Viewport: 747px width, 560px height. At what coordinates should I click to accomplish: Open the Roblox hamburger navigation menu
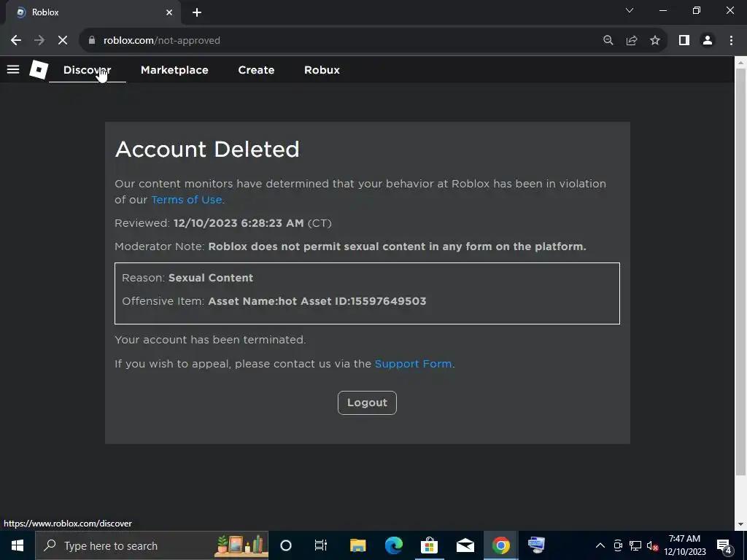(13, 69)
